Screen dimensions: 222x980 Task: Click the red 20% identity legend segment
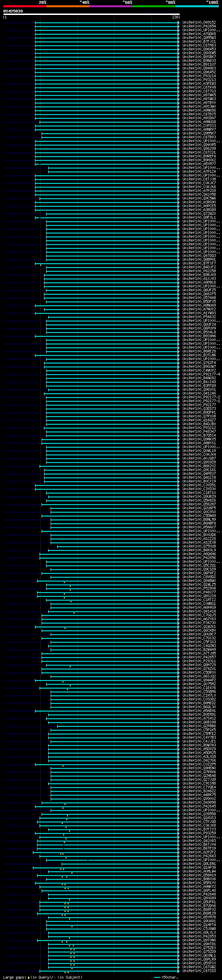click(x=25, y=7)
